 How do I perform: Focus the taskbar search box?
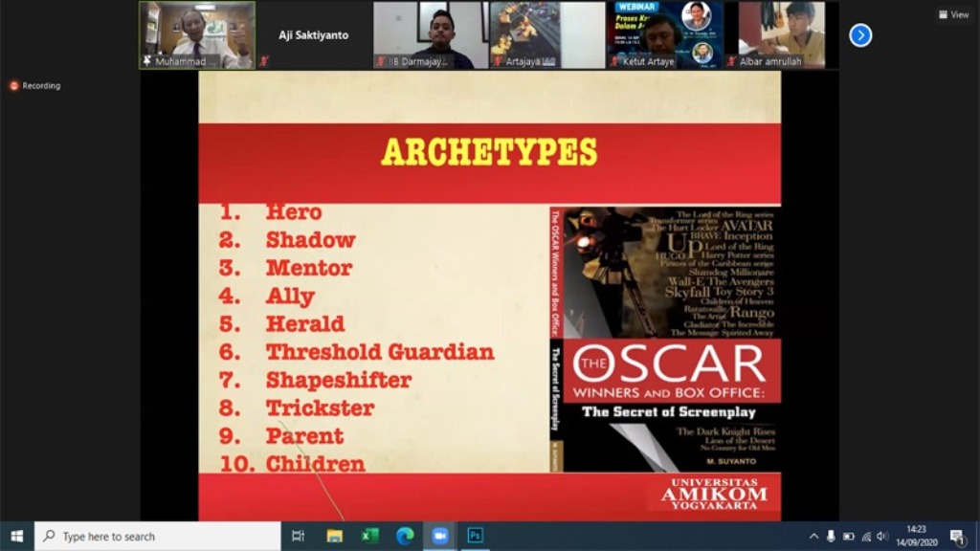158,536
